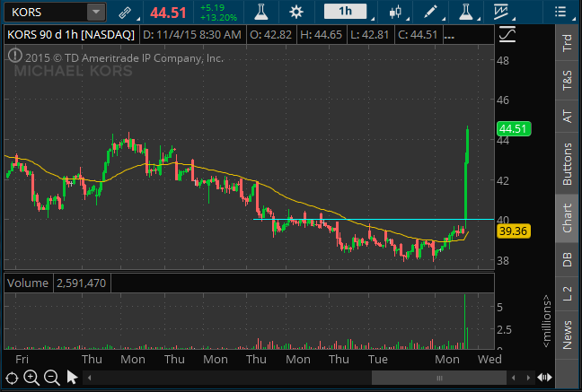
Task: Click the expand time axis icon
Action: pos(544,378)
